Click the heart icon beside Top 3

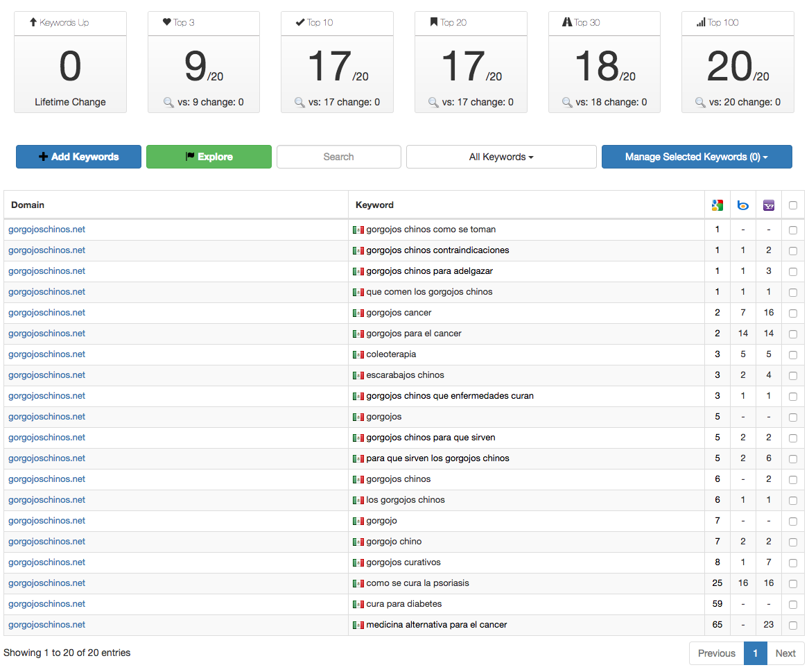point(166,22)
